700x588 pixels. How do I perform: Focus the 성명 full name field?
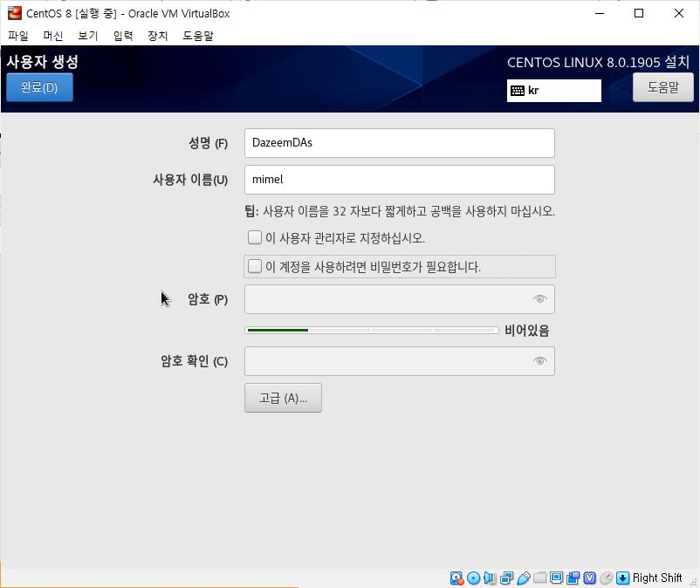400,143
